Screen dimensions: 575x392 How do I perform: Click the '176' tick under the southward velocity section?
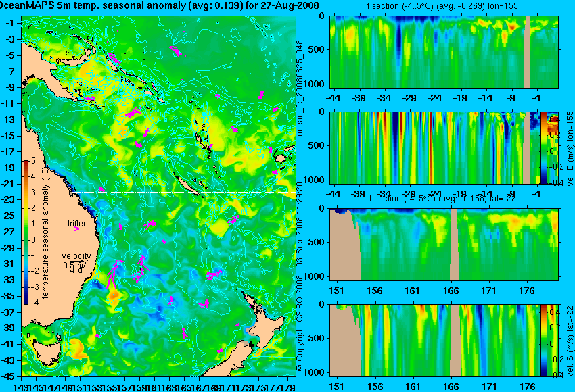(x=528, y=387)
